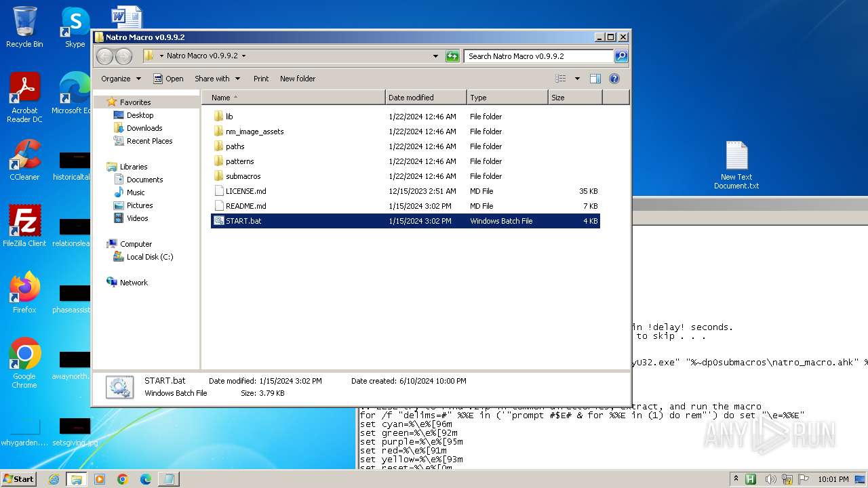
Task: Open Chrome from the taskbar
Action: coord(123,479)
